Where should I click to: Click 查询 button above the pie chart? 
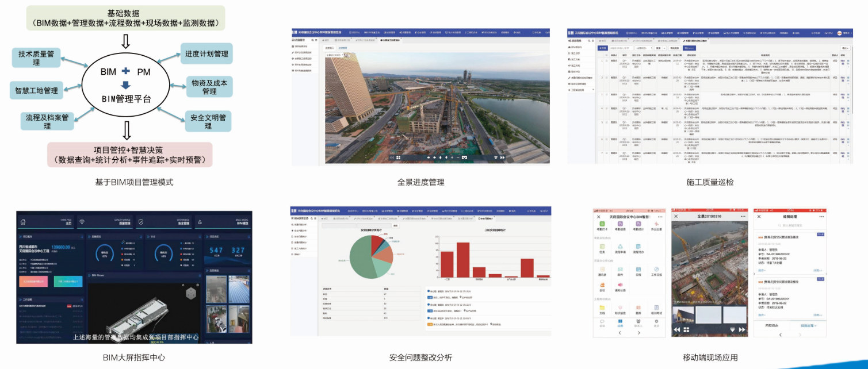[395, 226]
